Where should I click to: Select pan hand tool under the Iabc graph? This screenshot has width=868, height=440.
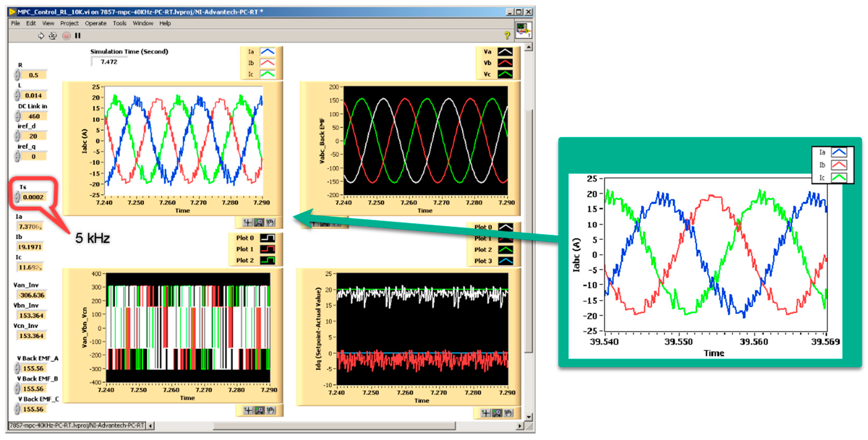point(270,222)
